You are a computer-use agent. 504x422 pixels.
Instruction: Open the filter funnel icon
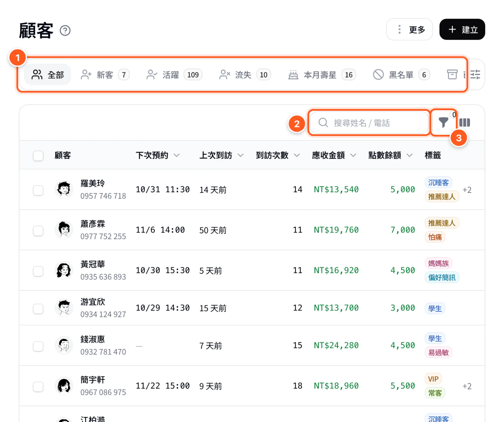[443, 122]
